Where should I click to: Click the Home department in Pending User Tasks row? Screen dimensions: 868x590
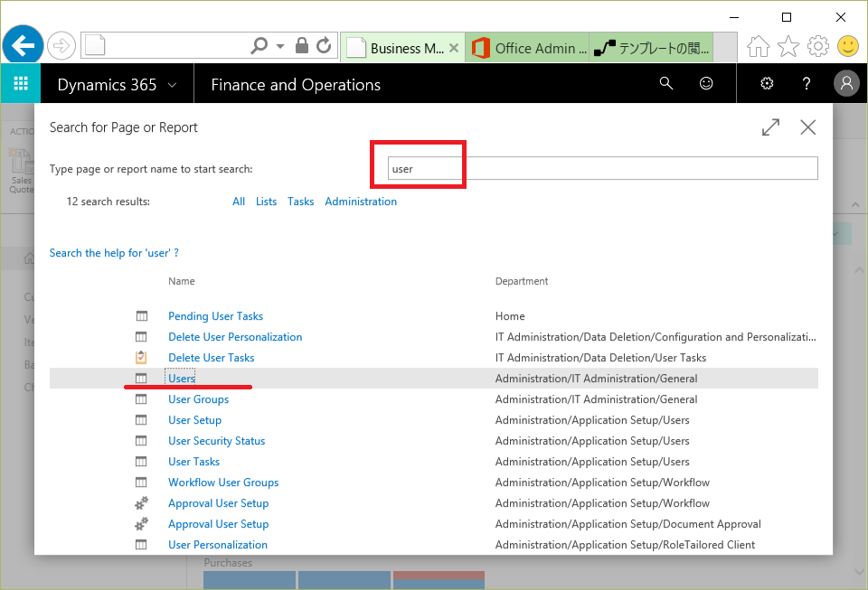[x=510, y=315]
